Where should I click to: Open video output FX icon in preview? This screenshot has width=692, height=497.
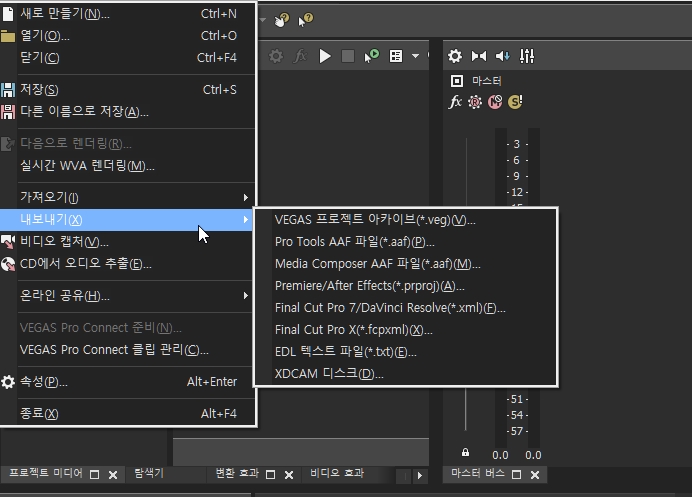tap(300, 56)
